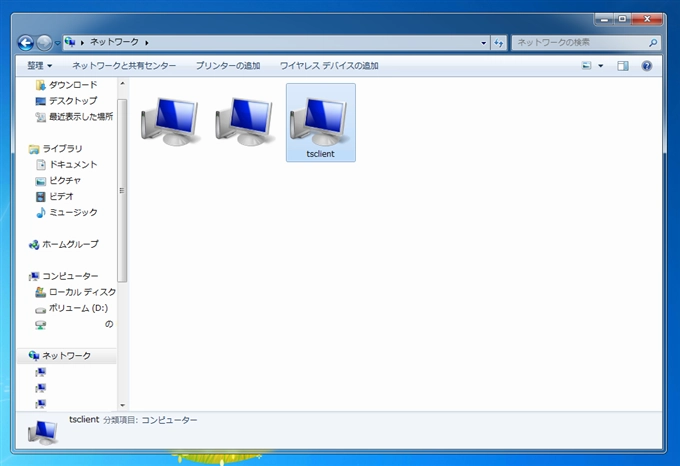This screenshot has height=466, width=680.
Task: Open Help with the question mark icon
Action: (647, 66)
